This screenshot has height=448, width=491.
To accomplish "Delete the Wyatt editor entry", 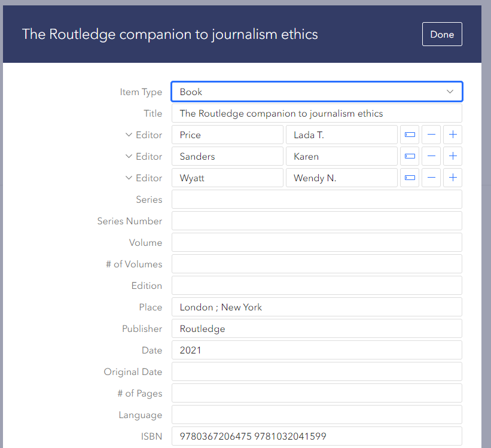I will point(431,178).
